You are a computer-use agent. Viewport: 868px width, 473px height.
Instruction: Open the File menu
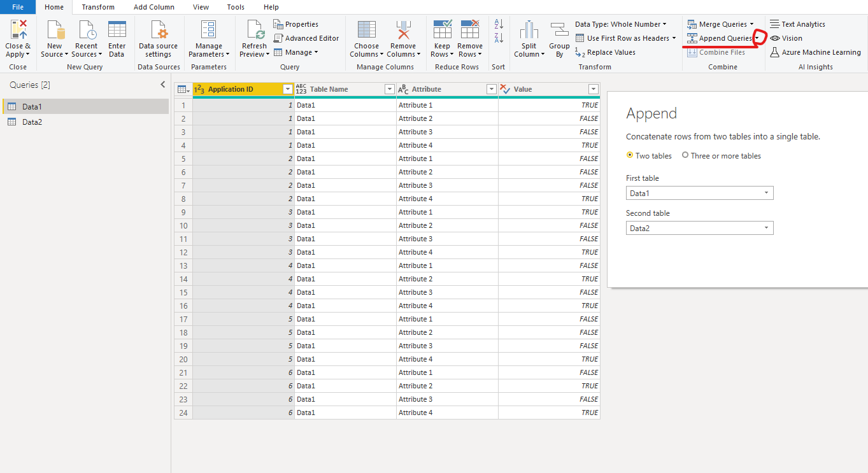click(x=18, y=7)
